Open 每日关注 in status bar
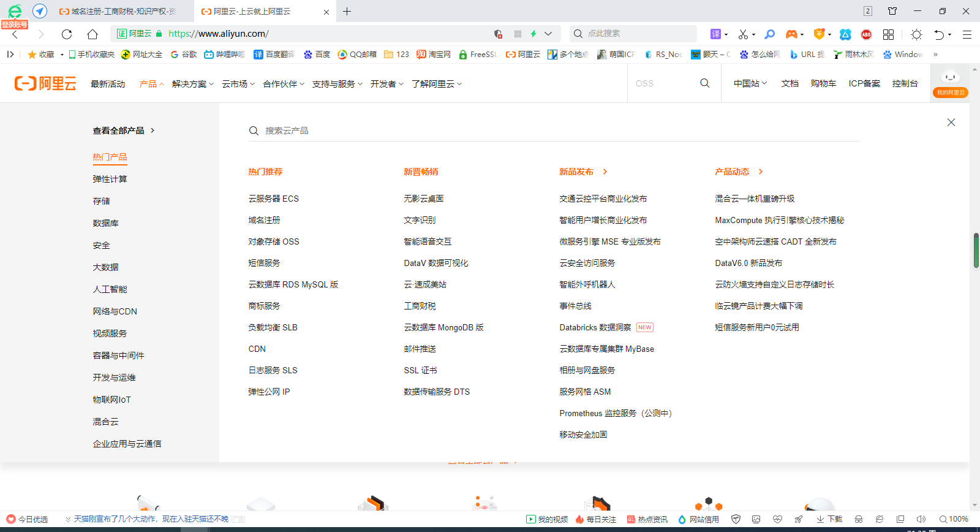This screenshot has height=532, width=980. click(596, 519)
